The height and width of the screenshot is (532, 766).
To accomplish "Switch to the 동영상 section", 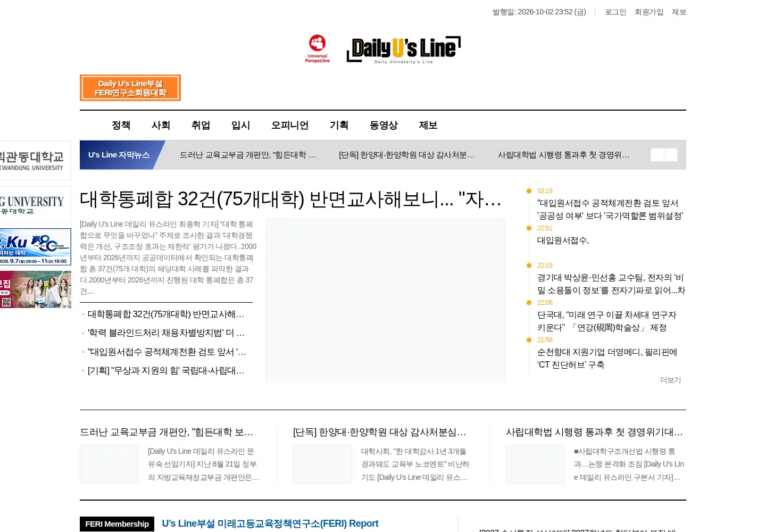I will [x=384, y=126].
